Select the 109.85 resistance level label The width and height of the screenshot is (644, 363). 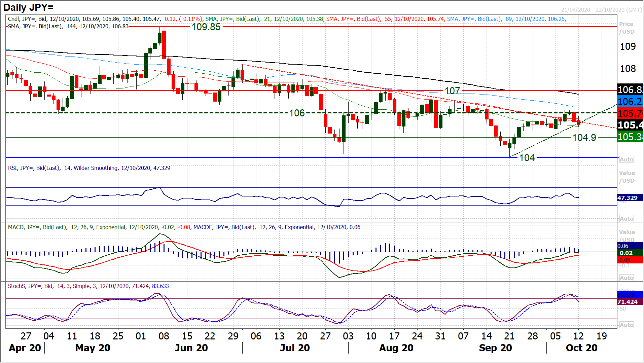coord(206,27)
